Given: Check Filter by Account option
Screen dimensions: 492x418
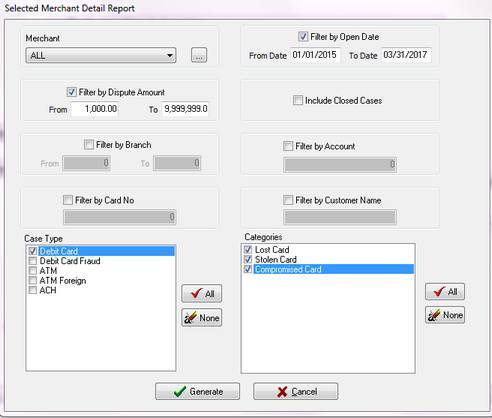Looking at the screenshot, I should 288,146.
